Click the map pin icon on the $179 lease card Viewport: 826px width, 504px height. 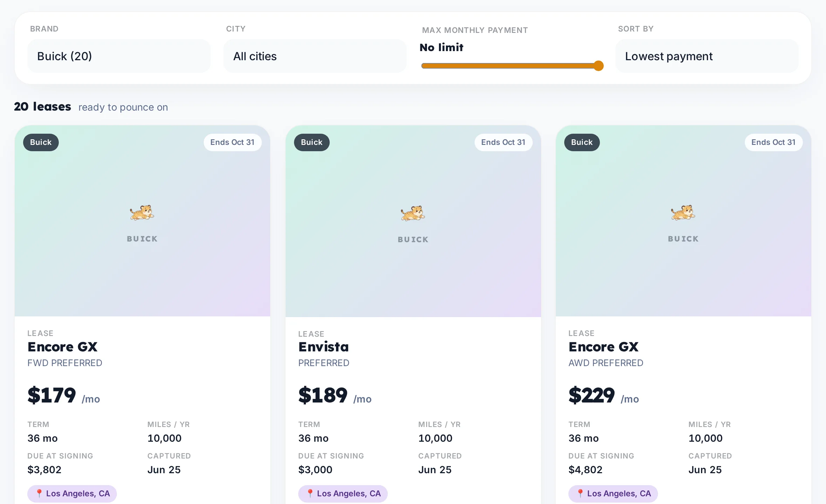pos(39,493)
